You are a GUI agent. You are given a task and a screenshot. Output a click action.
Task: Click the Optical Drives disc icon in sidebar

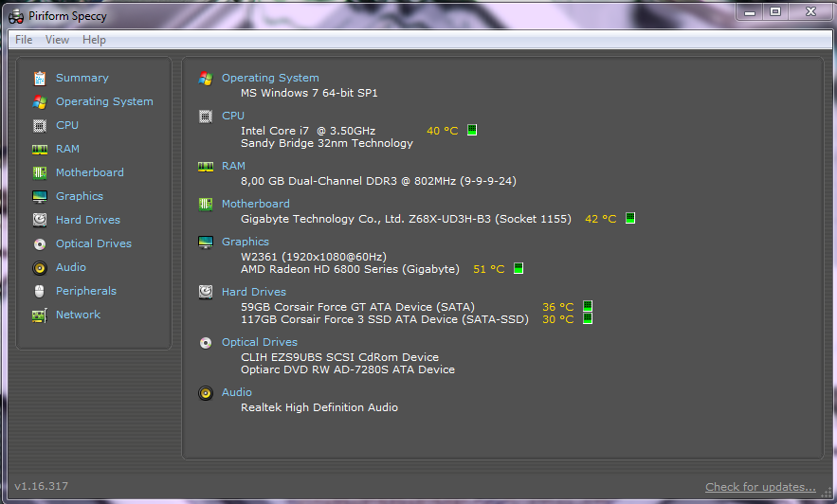pos(40,243)
